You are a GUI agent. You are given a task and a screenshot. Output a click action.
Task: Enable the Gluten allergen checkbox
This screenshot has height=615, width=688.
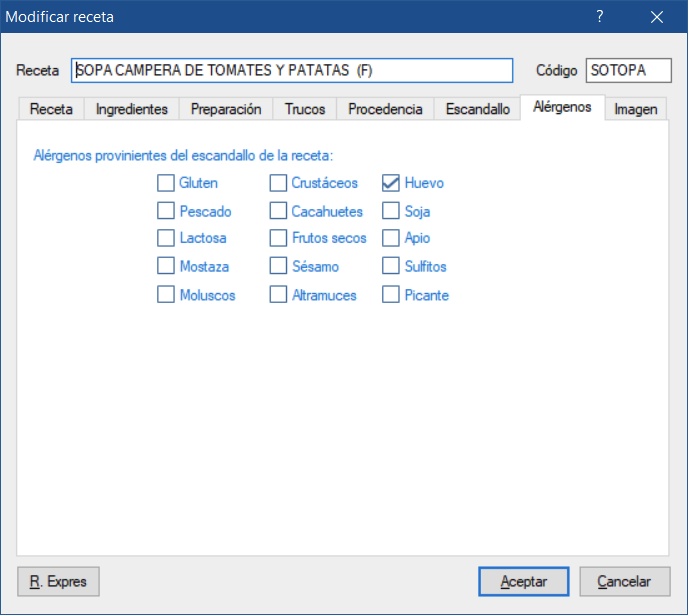[166, 183]
